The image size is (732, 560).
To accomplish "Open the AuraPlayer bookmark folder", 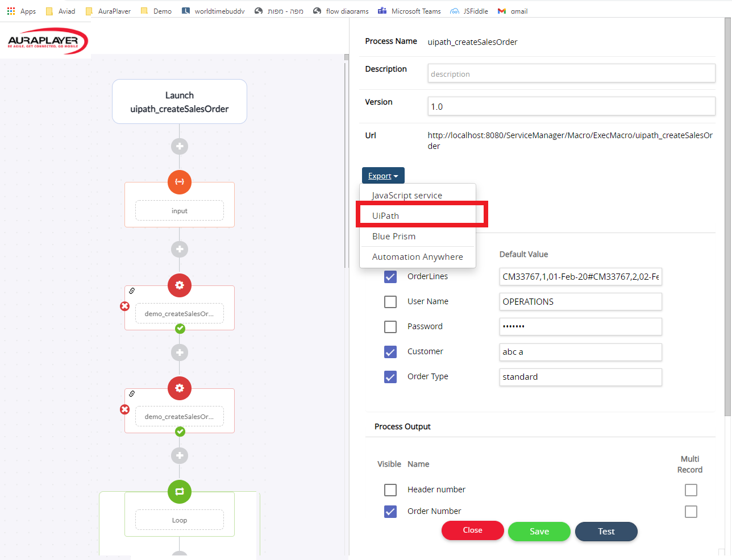I will [x=108, y=11].
